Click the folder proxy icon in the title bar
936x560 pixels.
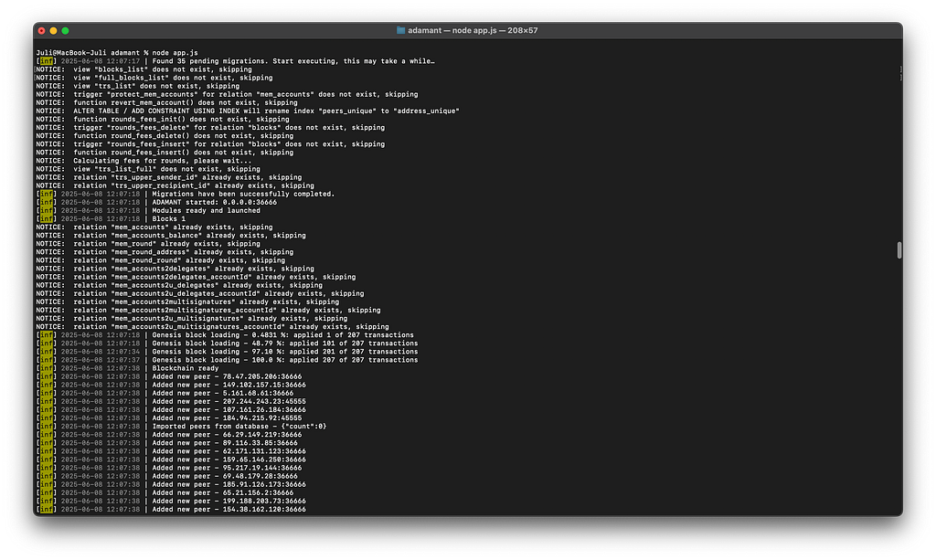pos(400,30)
